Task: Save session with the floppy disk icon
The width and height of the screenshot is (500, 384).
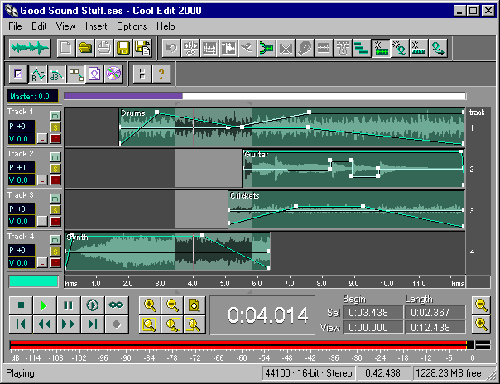Action: click(123, 48)
